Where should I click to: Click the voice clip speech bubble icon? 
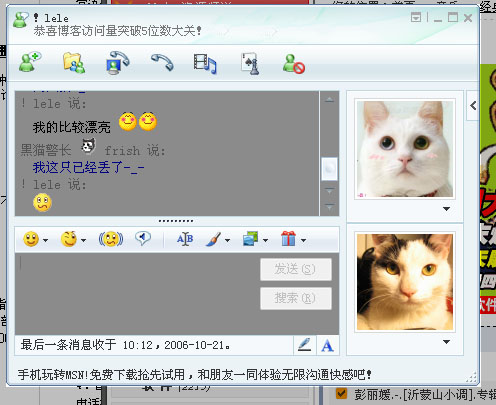(x=143, y=238)
